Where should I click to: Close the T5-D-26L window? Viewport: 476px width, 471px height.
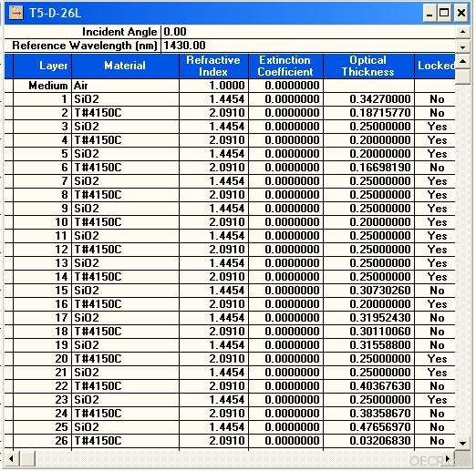point(461,13)
